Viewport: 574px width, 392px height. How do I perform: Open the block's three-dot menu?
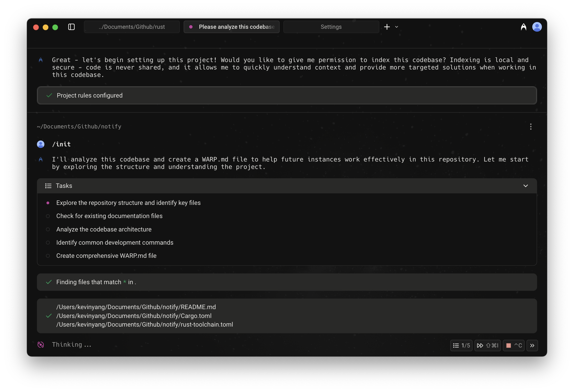[x=531, y=127]
